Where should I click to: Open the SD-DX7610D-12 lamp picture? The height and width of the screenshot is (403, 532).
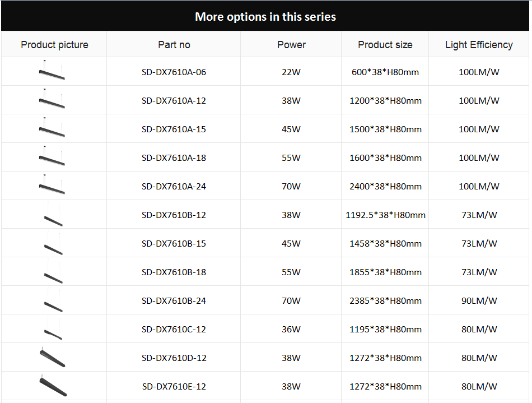pos(53,357)
